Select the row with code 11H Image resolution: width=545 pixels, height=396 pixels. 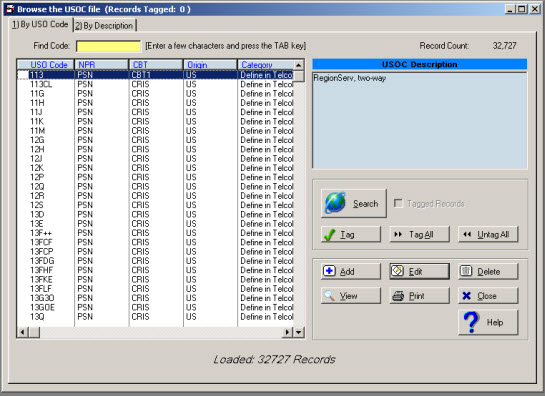[x=155, y=103]
